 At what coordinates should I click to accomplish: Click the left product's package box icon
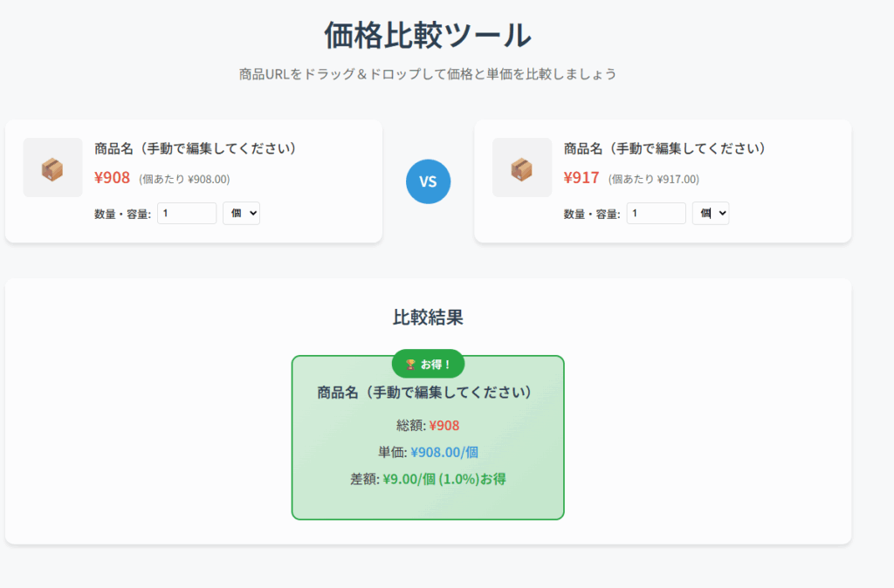tap(52, 168)
